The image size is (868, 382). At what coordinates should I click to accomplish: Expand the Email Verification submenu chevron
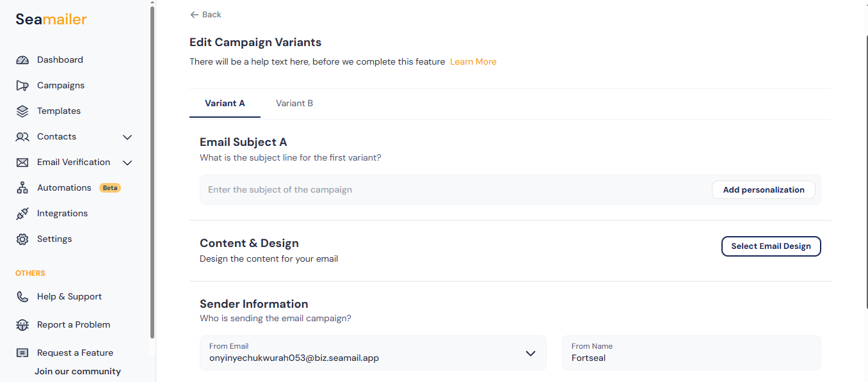[127, 163]
